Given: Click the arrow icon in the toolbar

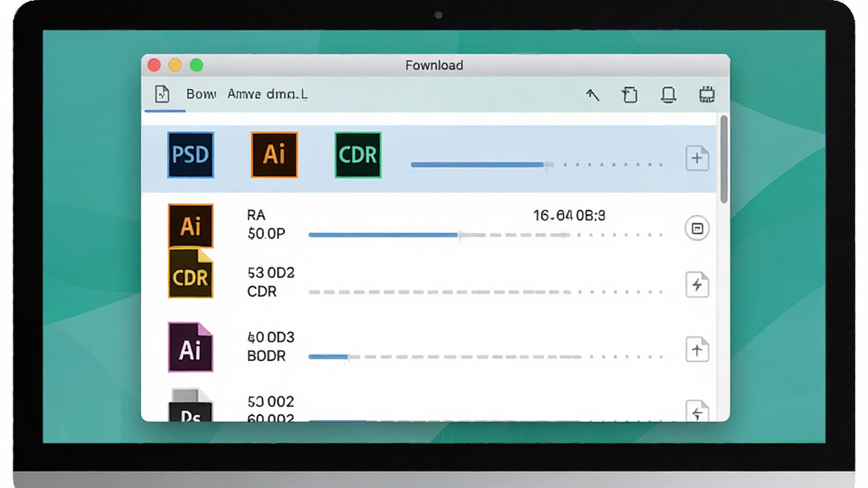Looking at the screenshot, I should [x=593, y=95].
